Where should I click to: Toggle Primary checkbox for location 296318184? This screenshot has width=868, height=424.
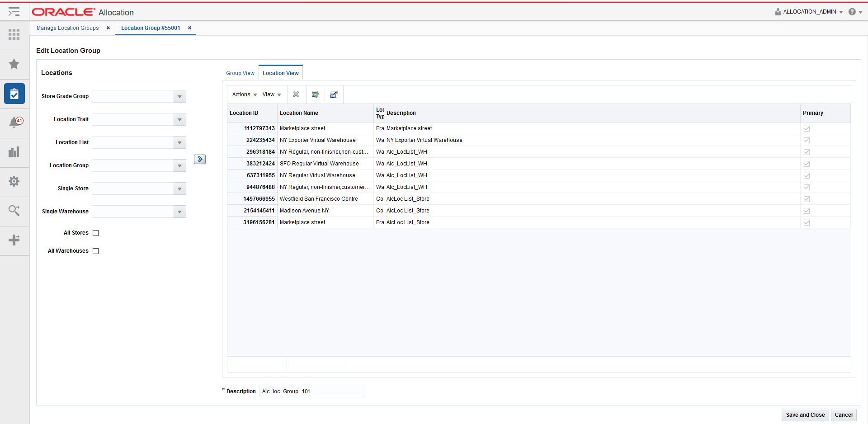click(807, 152)
